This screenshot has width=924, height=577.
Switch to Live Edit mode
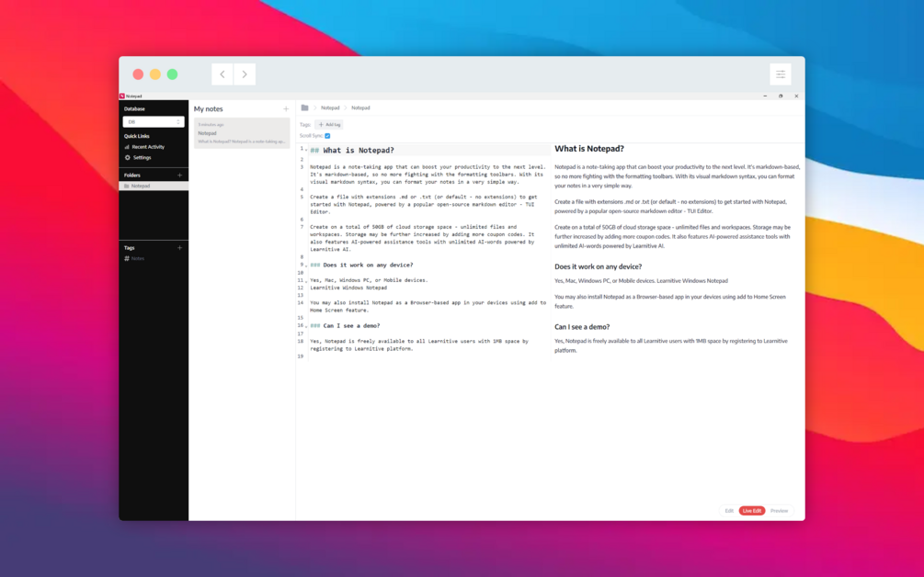pyautogui.click(x=752, y=511)
